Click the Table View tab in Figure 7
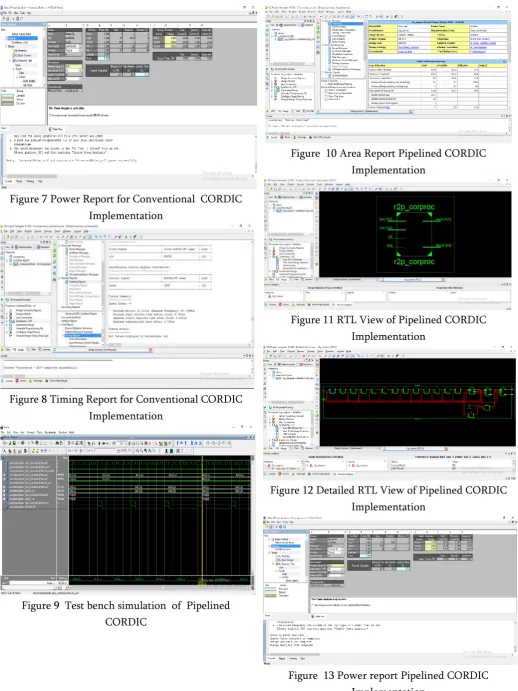Viewport: 518px width, 691px height. pyautogui.click(x=56, y=129)
